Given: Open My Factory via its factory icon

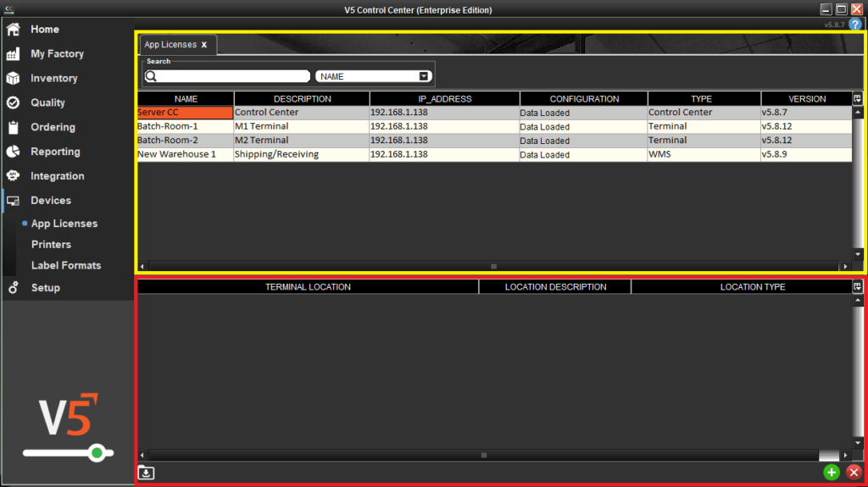Looking at the screenshot, I should (x=13, y=53).
